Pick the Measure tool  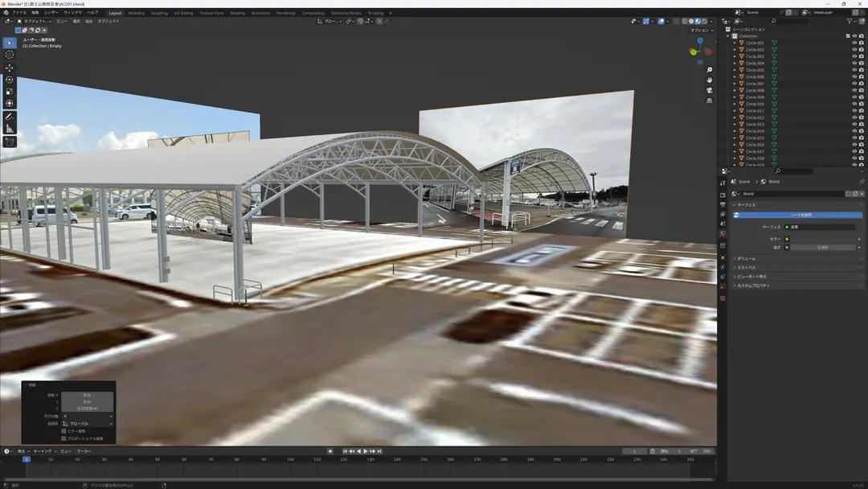coord(10,129)
